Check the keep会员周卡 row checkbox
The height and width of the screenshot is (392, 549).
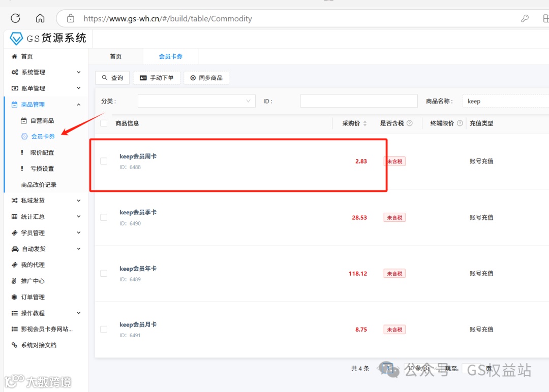point(104,161)
